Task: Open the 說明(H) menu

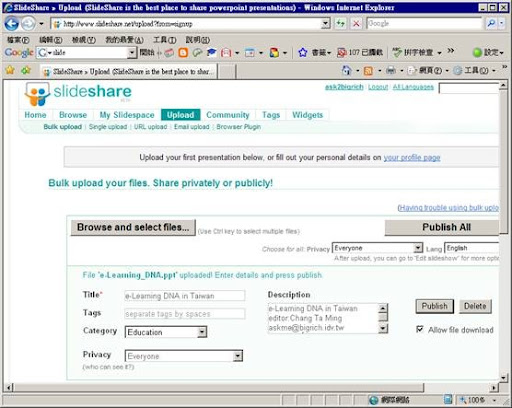Action: tap(198, 40)
